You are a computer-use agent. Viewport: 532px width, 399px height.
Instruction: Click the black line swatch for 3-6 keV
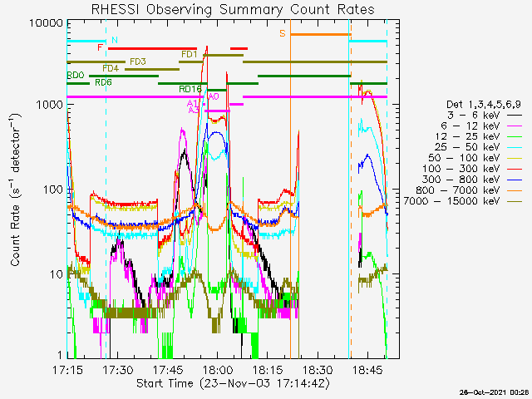point(515,116)
